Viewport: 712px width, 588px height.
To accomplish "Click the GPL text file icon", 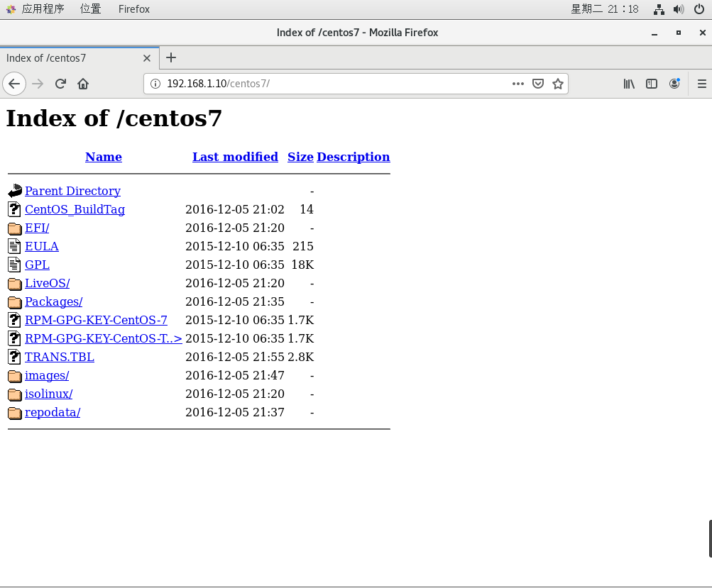I will (14, 265).
